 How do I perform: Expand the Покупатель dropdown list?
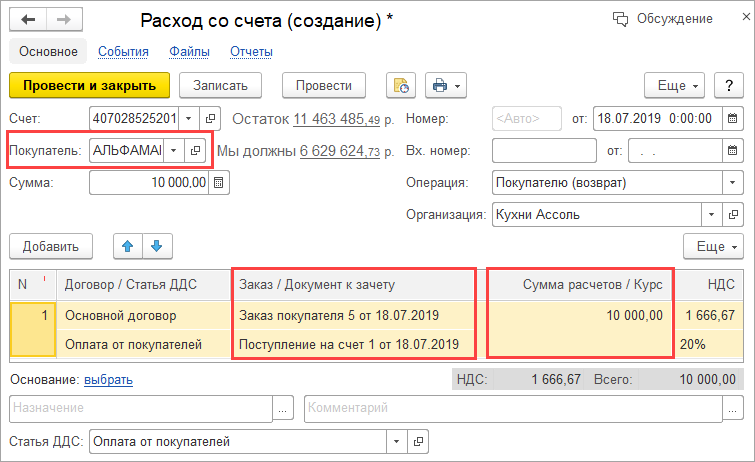click(x=174, y=150)
